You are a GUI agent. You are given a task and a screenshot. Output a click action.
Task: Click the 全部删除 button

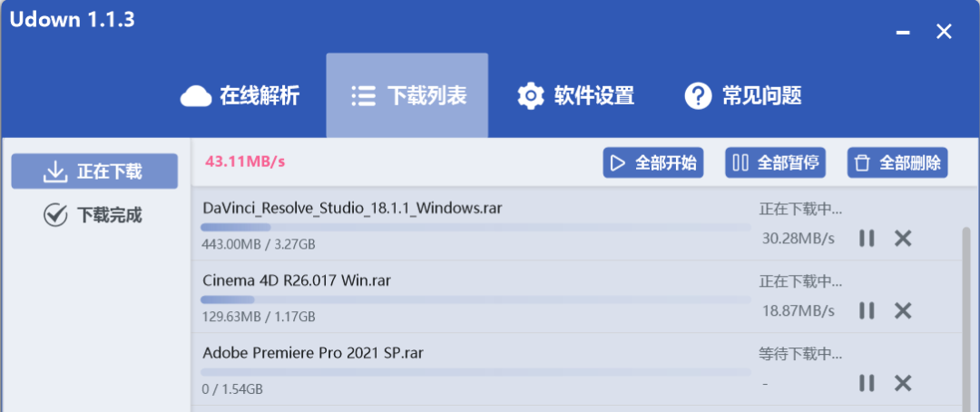click(897, 163)
